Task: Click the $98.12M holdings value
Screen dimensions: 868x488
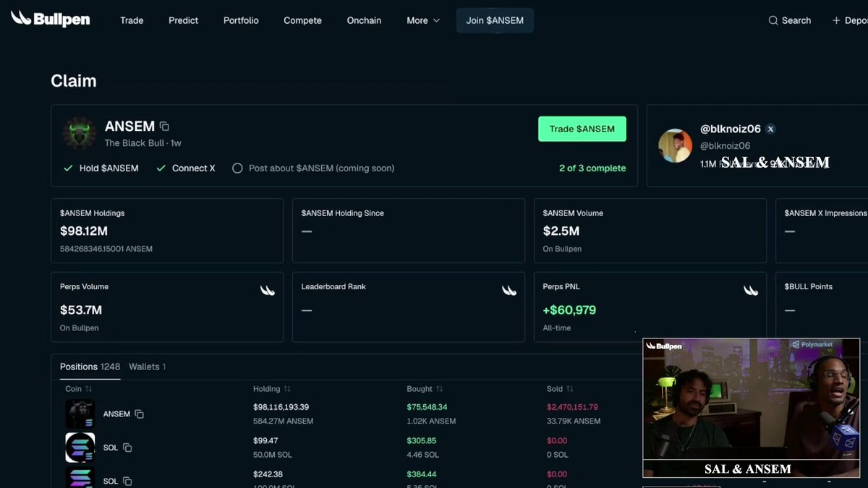Action: 84,231
